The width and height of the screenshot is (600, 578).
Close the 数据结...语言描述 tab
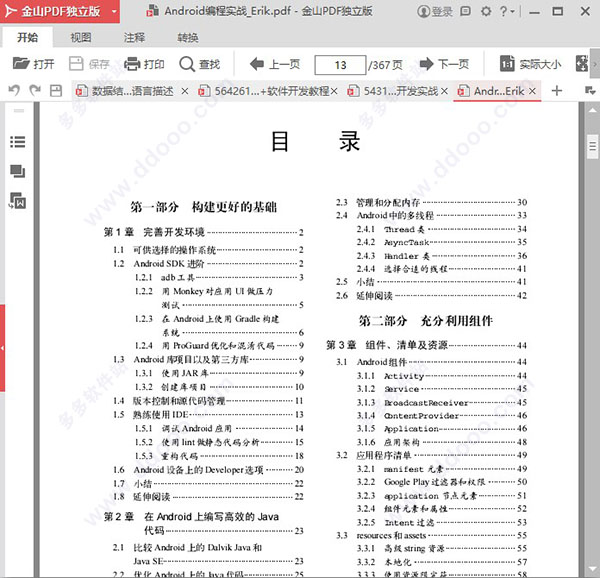[184, 91]
